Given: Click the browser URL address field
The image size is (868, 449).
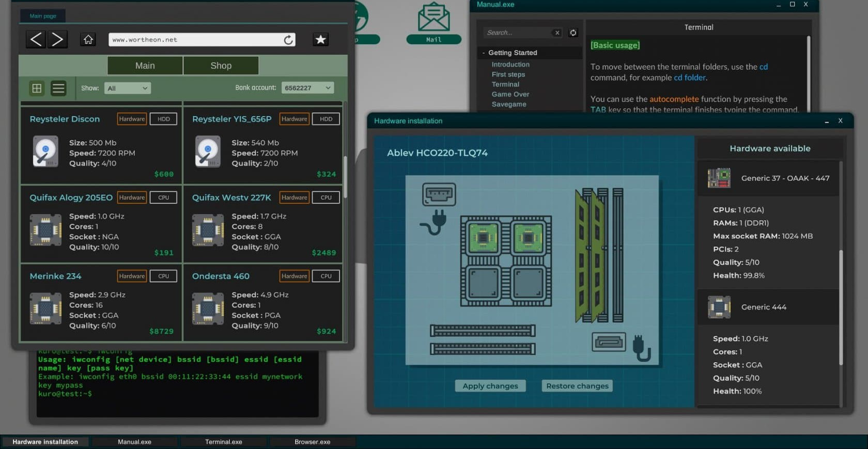Looking at the screenshot, I should click(196, 40).
